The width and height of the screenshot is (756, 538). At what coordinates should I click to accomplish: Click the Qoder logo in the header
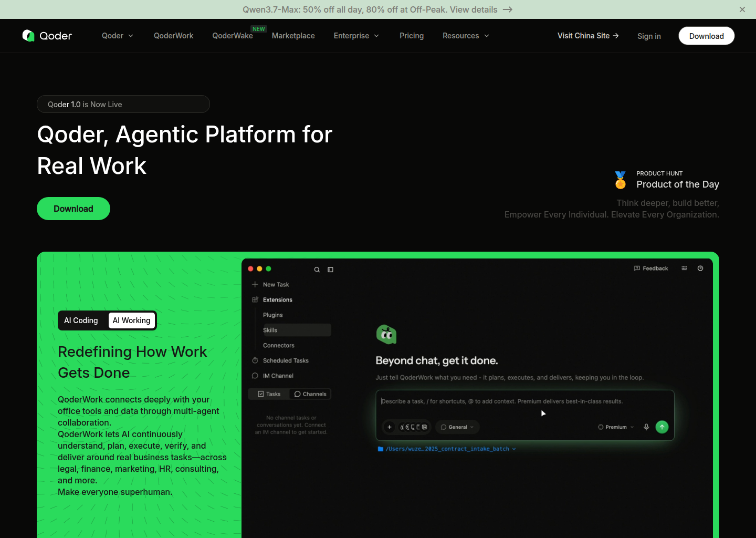click(47, 36)
